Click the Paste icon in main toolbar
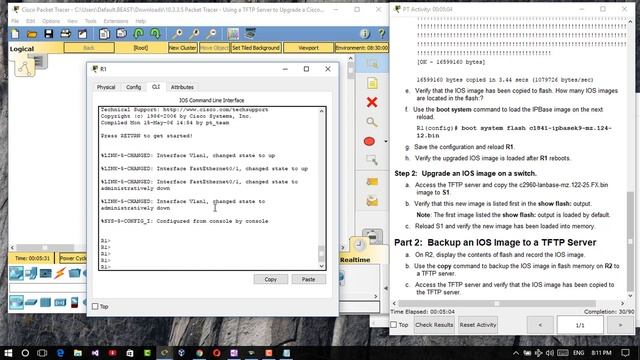Screen dimensions: 640x360 [x=121, y=34]
